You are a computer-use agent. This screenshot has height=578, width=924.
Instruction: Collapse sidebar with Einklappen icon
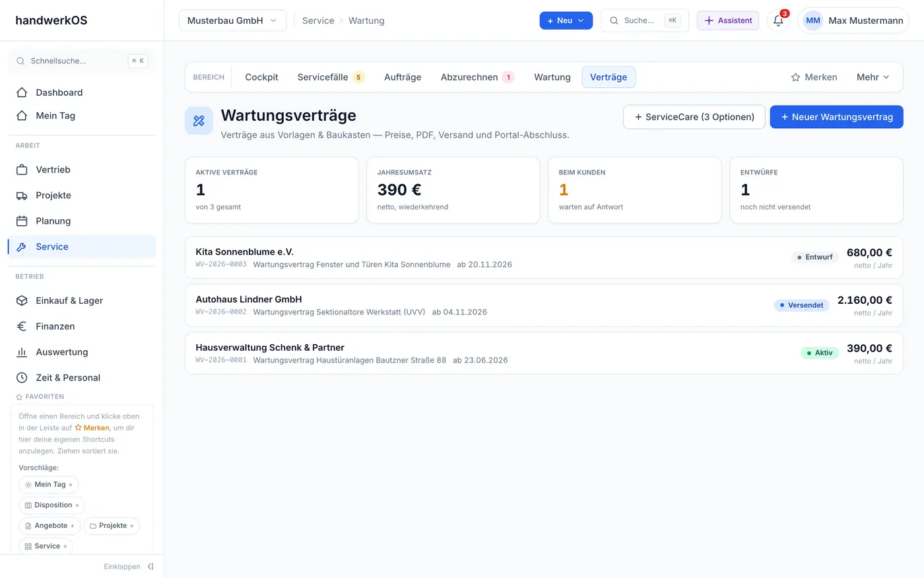150,567
